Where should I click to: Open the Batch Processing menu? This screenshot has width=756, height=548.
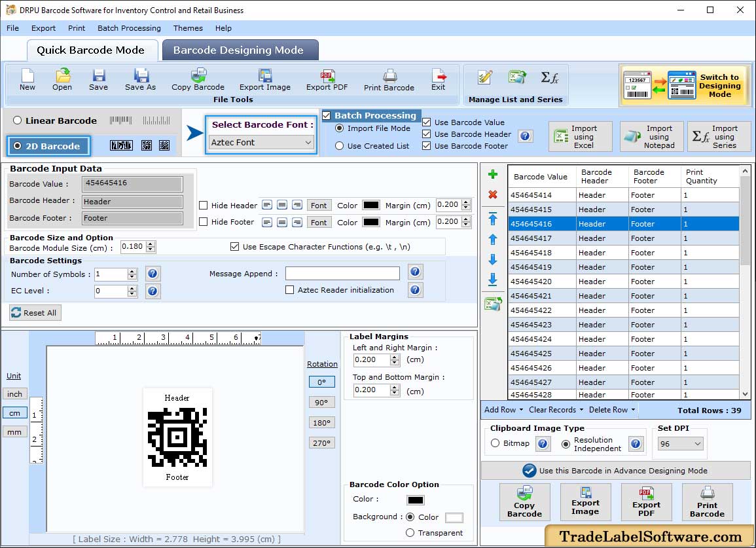pyautogui.click(x=129, y=28)
